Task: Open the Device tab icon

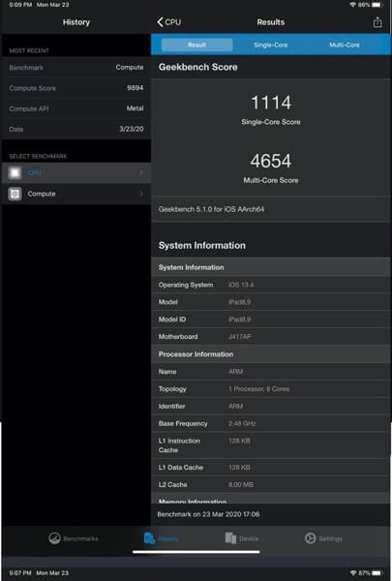Action: (x=230, y=538)
